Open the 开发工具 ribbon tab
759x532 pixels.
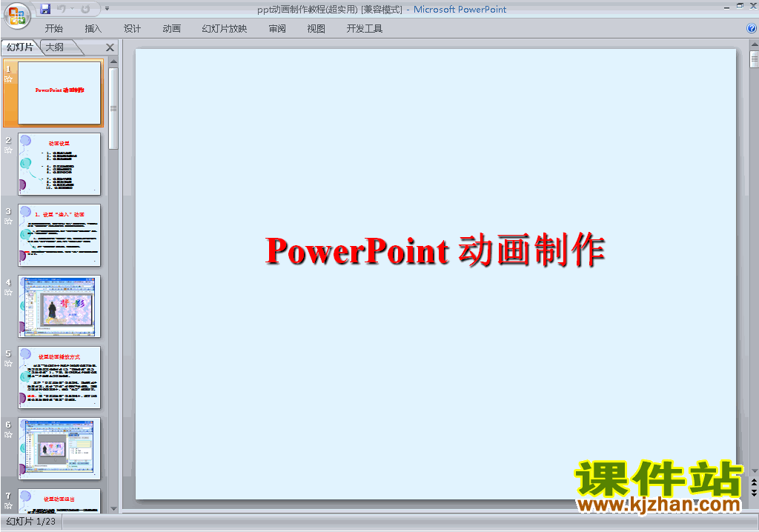(x=365, y=29)
